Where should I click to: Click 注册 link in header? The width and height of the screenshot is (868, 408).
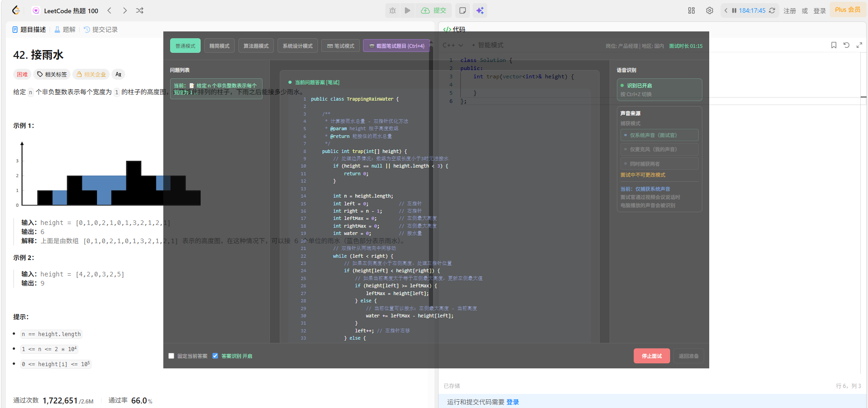[790, 11]
